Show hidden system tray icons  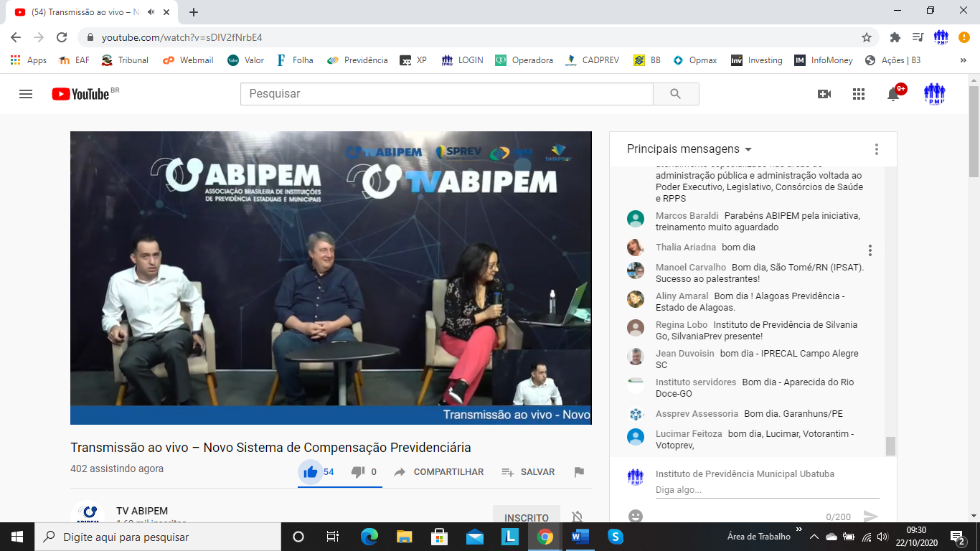point(814,537)
